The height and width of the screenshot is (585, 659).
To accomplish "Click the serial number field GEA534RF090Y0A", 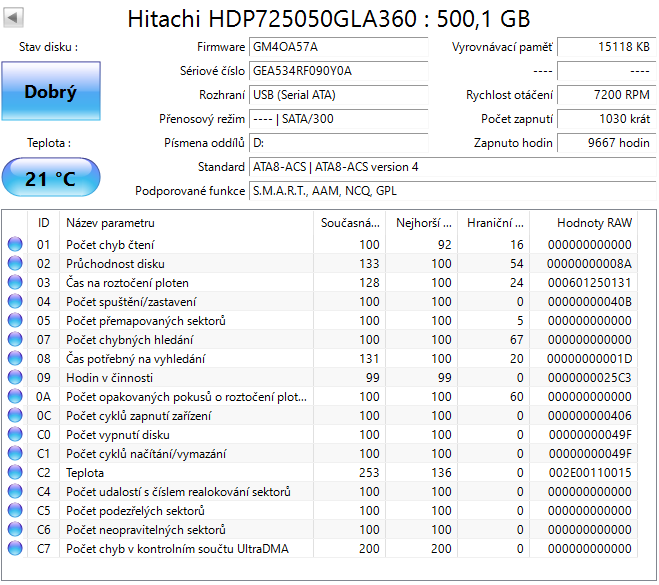I will [338, 71].
